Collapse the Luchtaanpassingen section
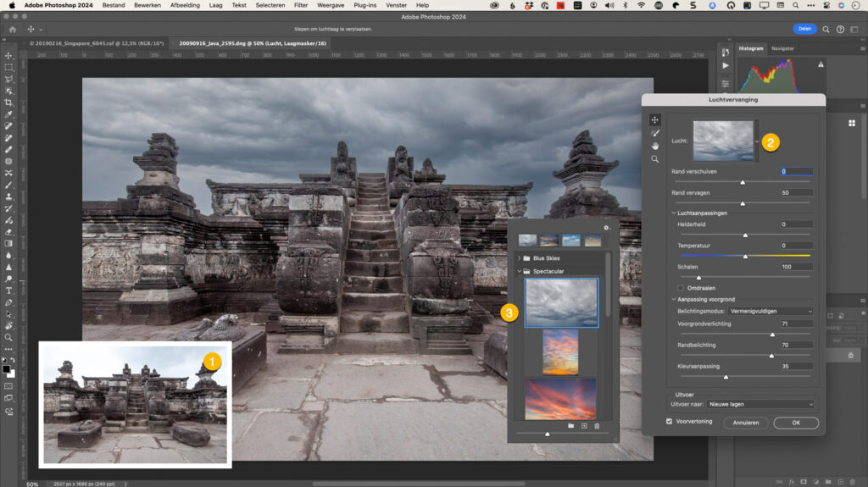This screenshot has height=487, width=868. (x=674, y=213)
